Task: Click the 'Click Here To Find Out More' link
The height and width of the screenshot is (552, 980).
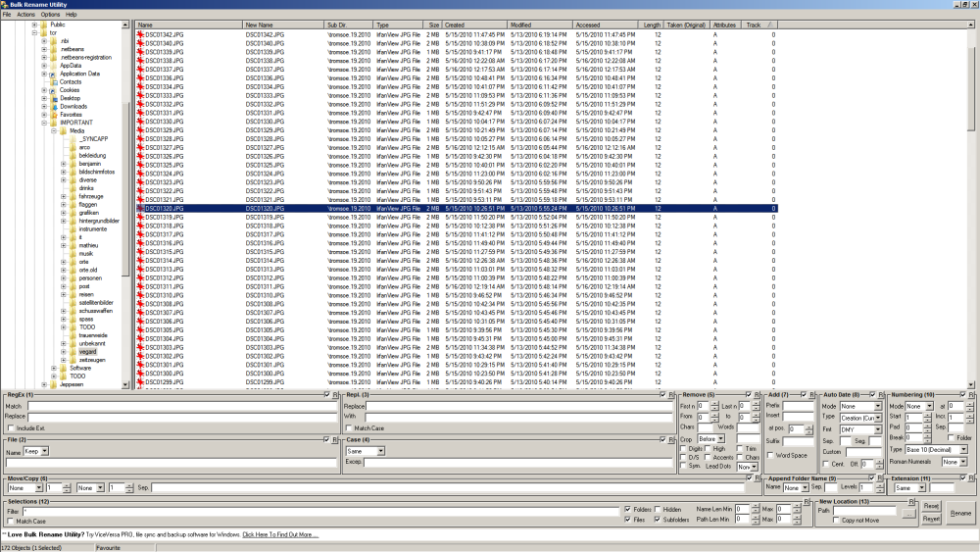Action: [280, 534]
